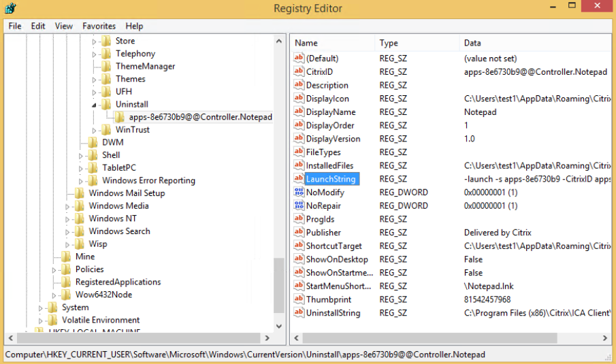Select the StartMenuShort... value name

338,286
